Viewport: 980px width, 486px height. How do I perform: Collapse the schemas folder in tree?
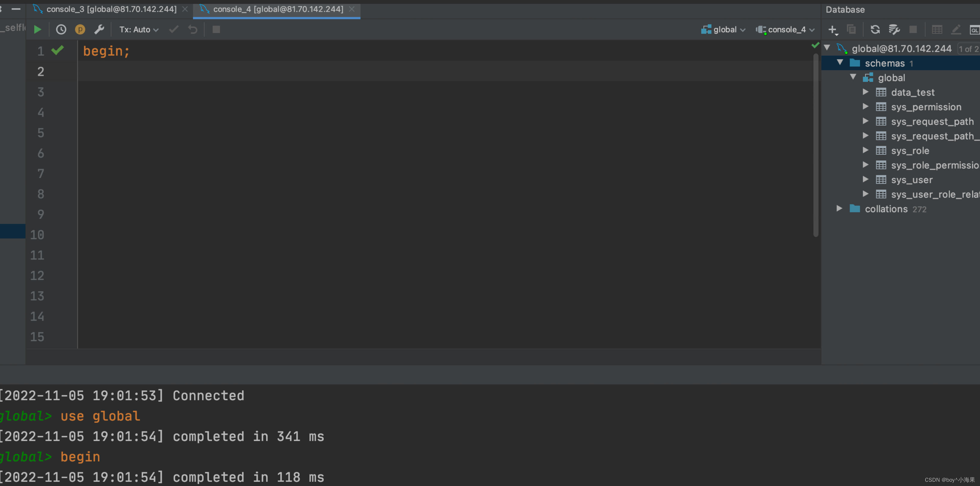pos(840,63)
